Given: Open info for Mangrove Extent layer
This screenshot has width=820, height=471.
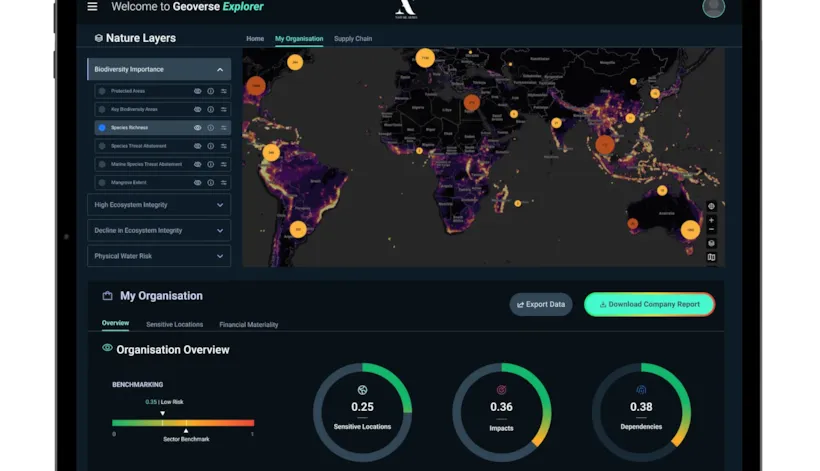Looking at the screenshot, I should pyautogui.click(x=210, y=183).
